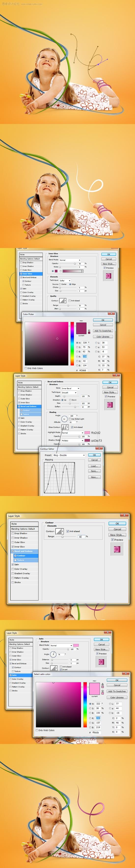Open the Preset dropdown showing Ring - Double
Screen dimensions: 135x868
[69, 455]
